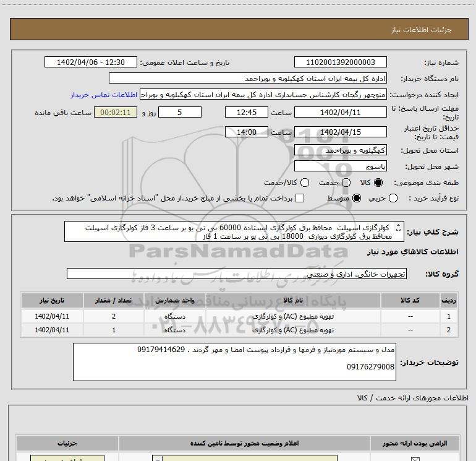The height and width of the screenshot is (461, 476).
Task: Click the goods group field تجهیزات خانگی
Action: click(x=237, y=274)
